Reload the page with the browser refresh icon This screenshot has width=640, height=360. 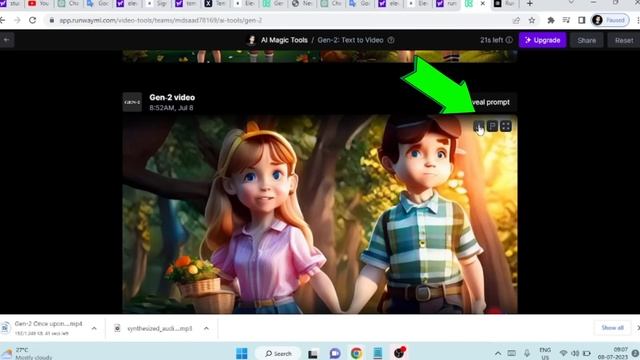[32, 20]
